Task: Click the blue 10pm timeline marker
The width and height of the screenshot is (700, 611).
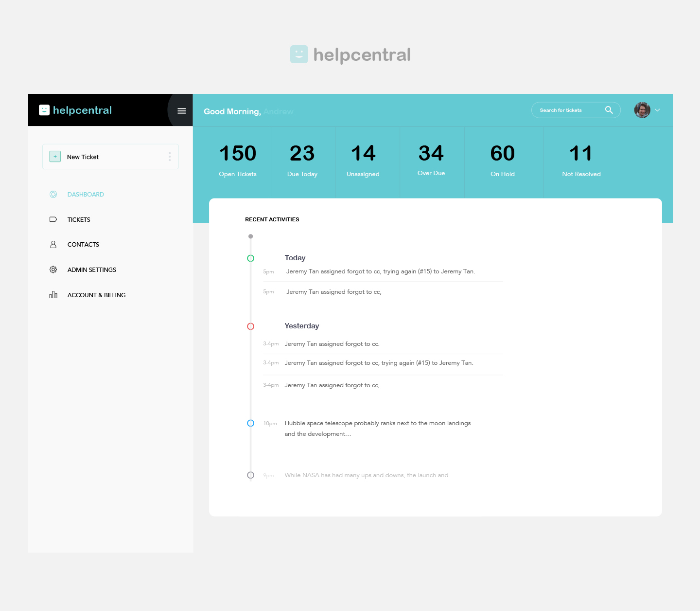Action: click(x=251, y=423)
